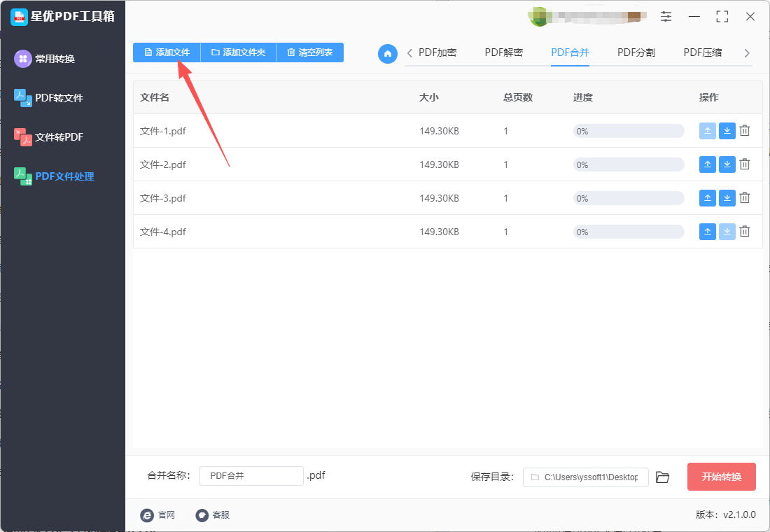
Task: Open 常用转换 in the sidebar
Action: (x=55, y=59)
